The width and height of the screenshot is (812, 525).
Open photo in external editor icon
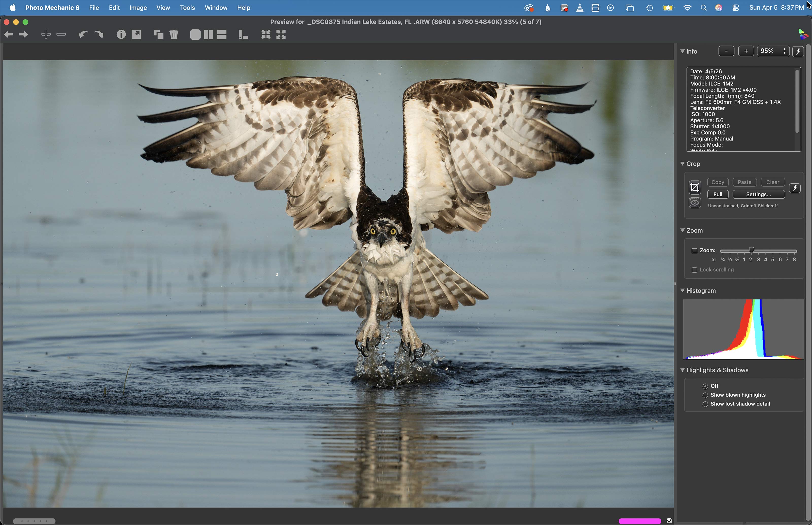coord(136,35)
